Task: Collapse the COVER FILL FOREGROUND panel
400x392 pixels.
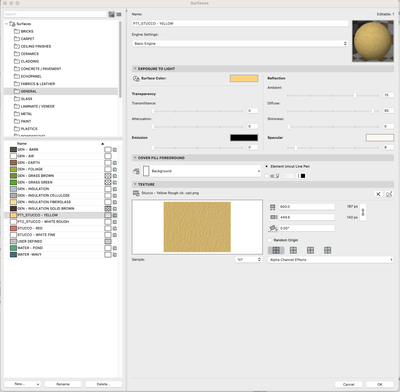Action: pos(135,158)
